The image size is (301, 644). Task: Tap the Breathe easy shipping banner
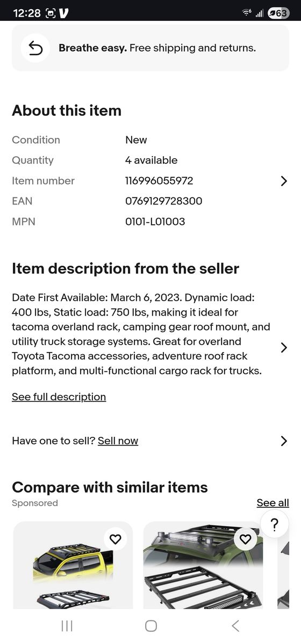pos(150,48)
